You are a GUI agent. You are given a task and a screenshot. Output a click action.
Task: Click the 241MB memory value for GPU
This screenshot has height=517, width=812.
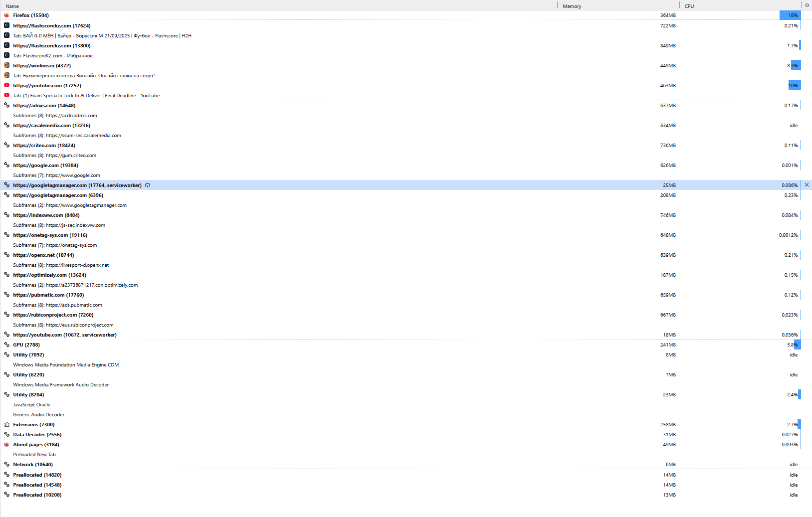[668, 345]
